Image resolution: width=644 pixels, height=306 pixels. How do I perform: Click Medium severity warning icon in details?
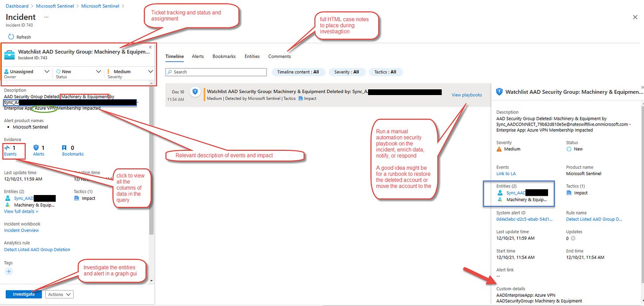[499, 149]
